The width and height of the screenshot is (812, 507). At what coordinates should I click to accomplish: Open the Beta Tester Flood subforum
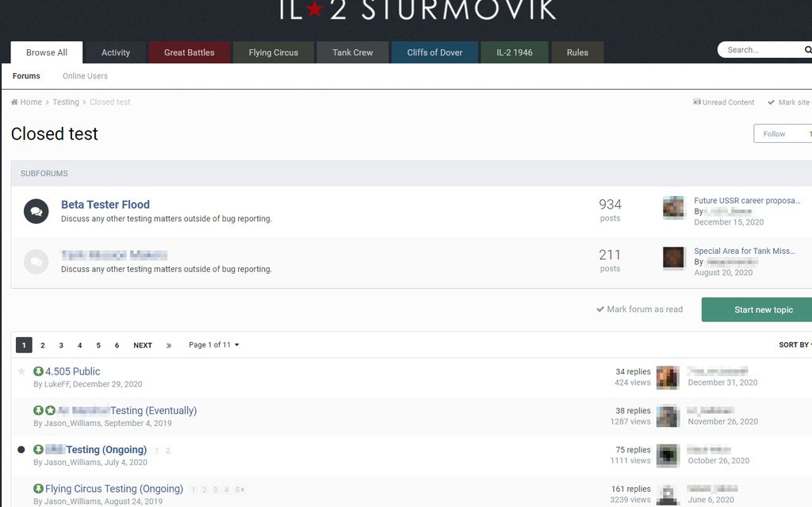(105, 205)
